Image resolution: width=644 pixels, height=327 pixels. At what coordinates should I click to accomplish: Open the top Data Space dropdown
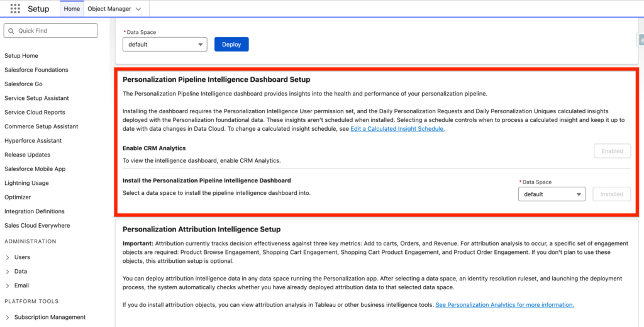(x=165, y=45)
